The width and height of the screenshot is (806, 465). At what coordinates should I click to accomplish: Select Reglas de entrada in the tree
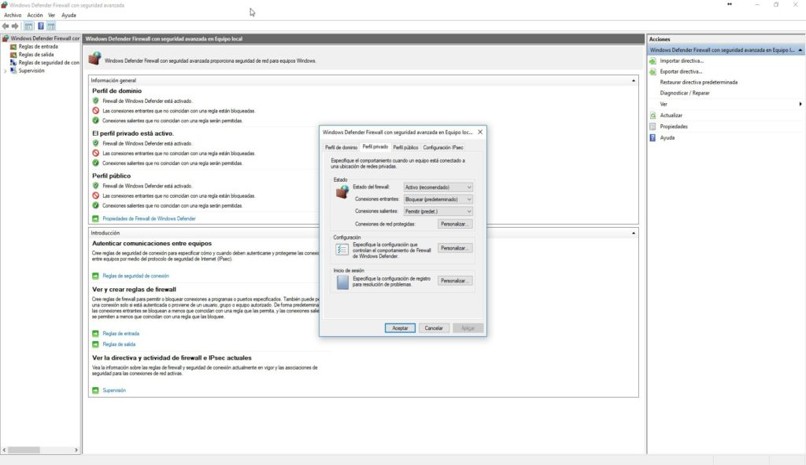click(x=36, y=46)
